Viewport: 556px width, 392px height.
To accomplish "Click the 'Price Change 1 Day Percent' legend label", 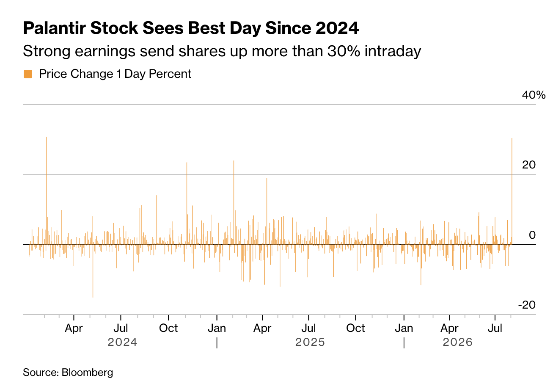I will point(115,74).
